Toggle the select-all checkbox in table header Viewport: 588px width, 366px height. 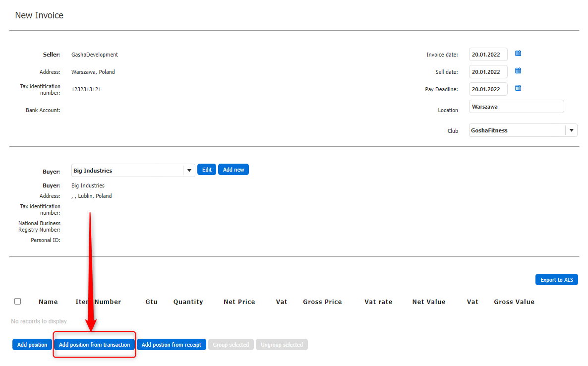pyautogui.click(x=18, y=301)
